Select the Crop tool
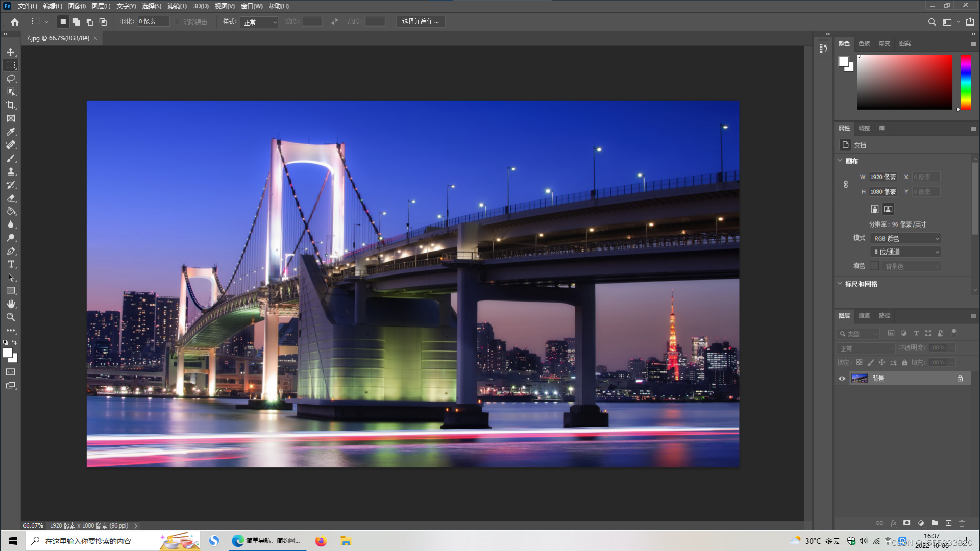This screenshot has width=980, height=551. (11, 105)
